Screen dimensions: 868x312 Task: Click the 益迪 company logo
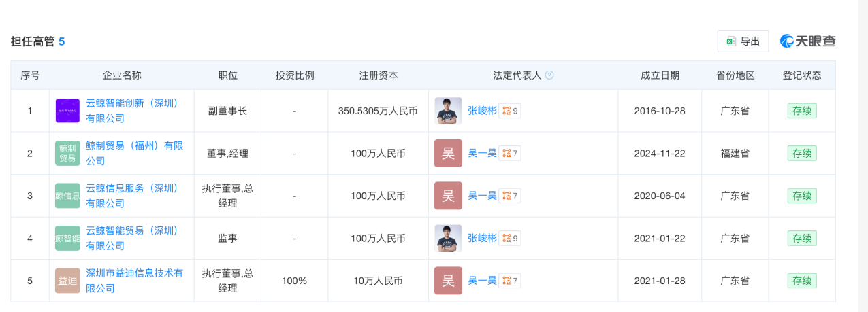click(x=67, y=281)
